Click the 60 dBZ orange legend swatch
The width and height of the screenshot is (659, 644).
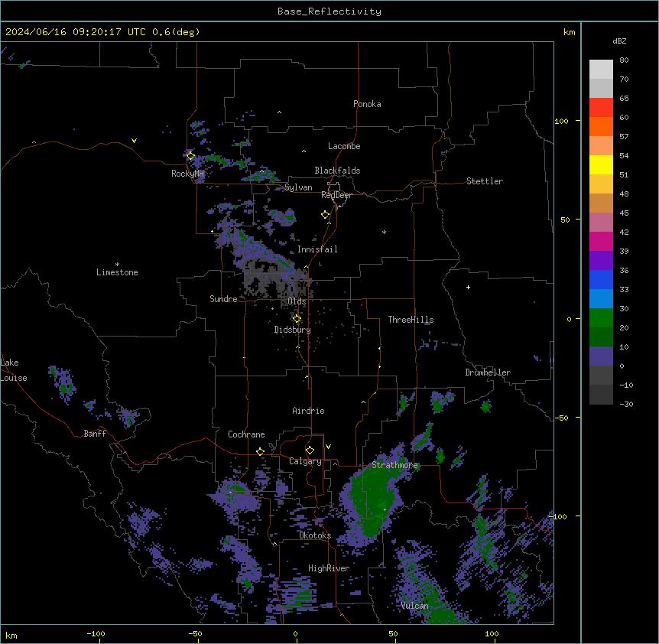(x=601, y=126)
